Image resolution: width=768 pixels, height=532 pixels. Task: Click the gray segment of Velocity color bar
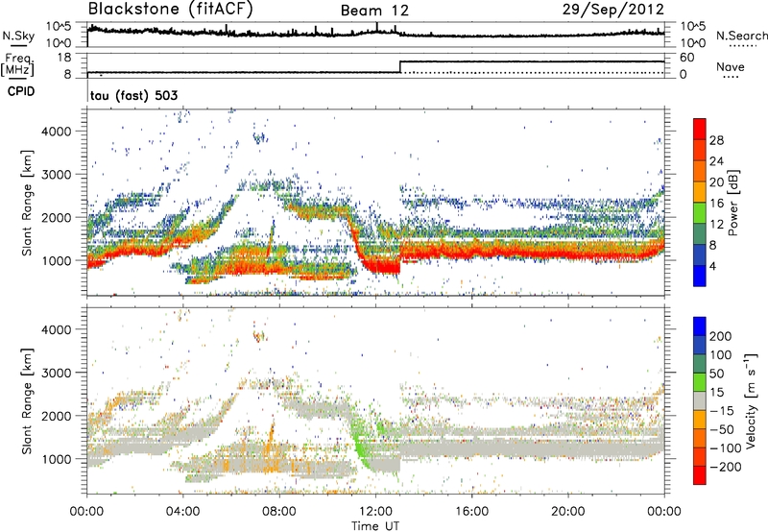(700, 400)
